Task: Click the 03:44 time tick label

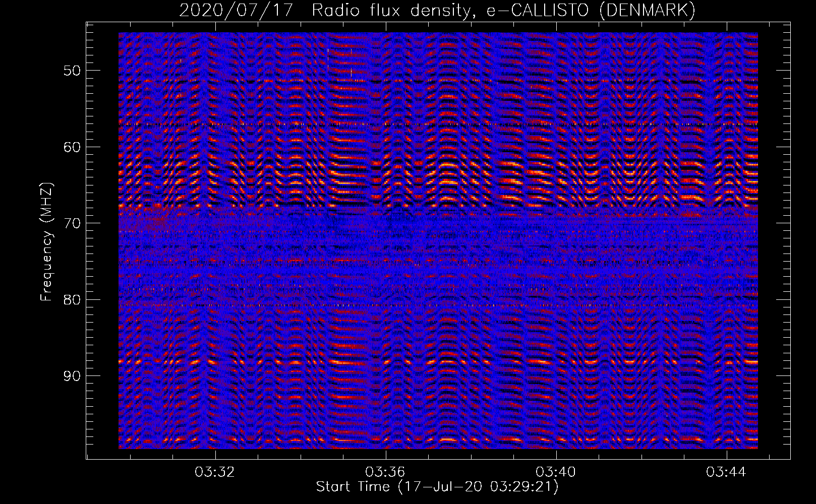Action: [x=726, y=472]
